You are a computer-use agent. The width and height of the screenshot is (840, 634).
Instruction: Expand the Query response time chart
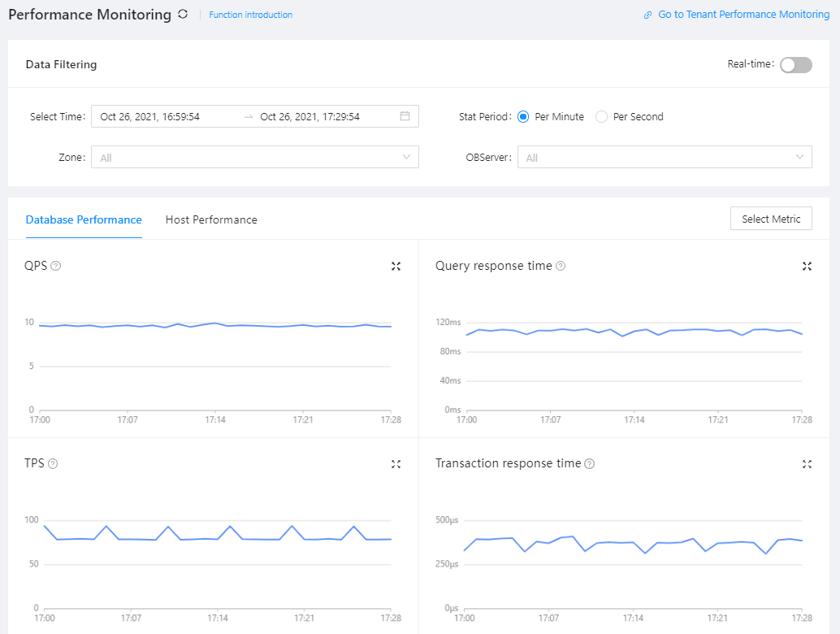click(807, 266)
